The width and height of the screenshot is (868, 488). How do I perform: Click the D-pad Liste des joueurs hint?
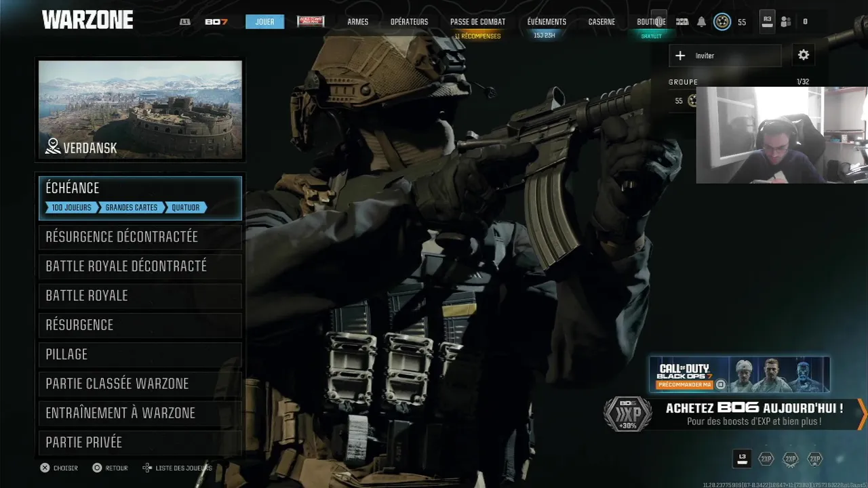[x=177, y=468]
